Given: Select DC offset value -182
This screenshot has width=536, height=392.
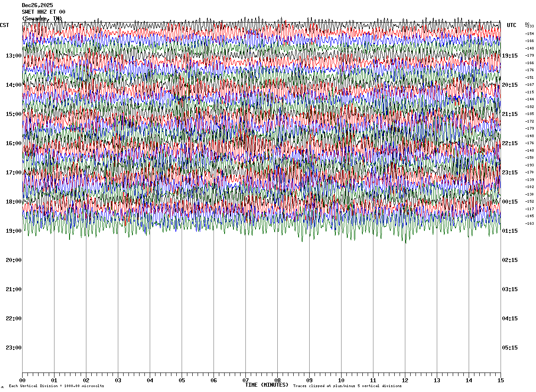Looking at the screenshot, I should point(529,107).
